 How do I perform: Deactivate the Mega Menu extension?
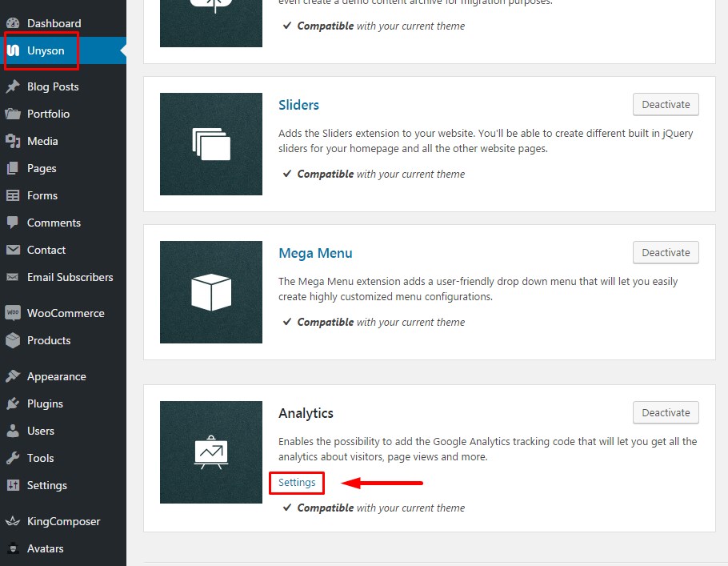(x=666, y=252)
